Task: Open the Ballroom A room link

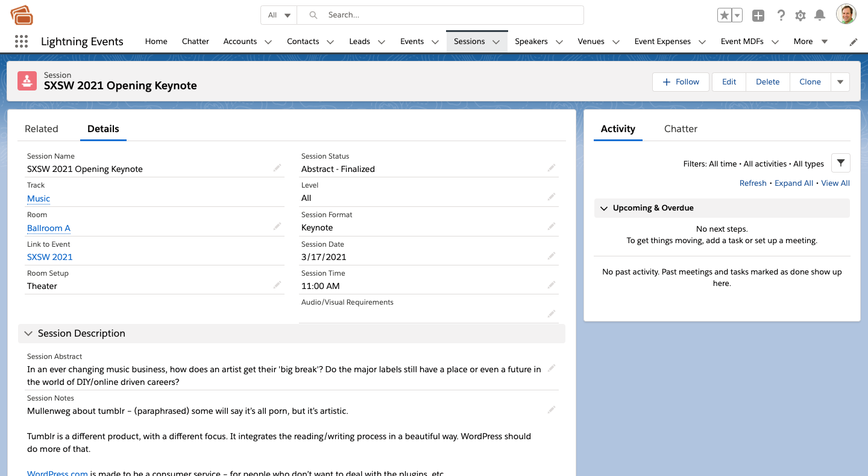Action: click(x=49, y=228)
